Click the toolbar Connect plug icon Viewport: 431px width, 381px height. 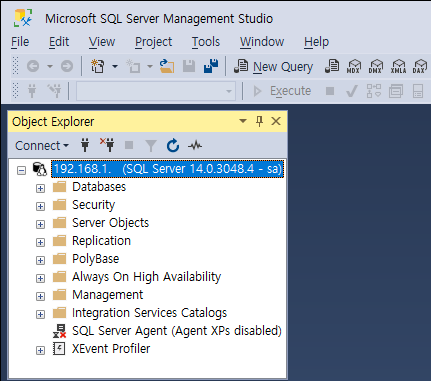pos(32,91)
